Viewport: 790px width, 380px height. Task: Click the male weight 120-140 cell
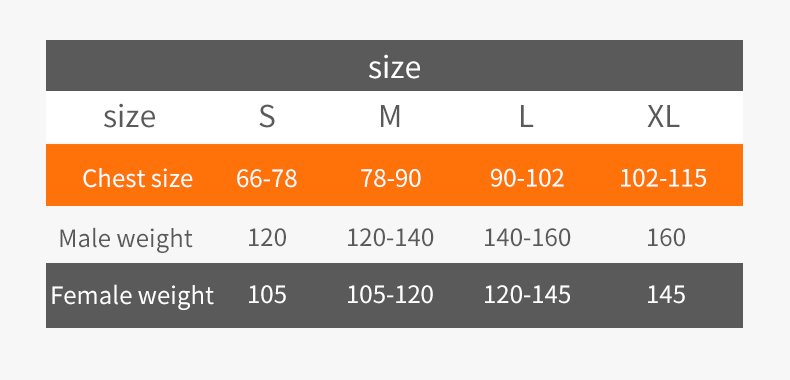390,237
